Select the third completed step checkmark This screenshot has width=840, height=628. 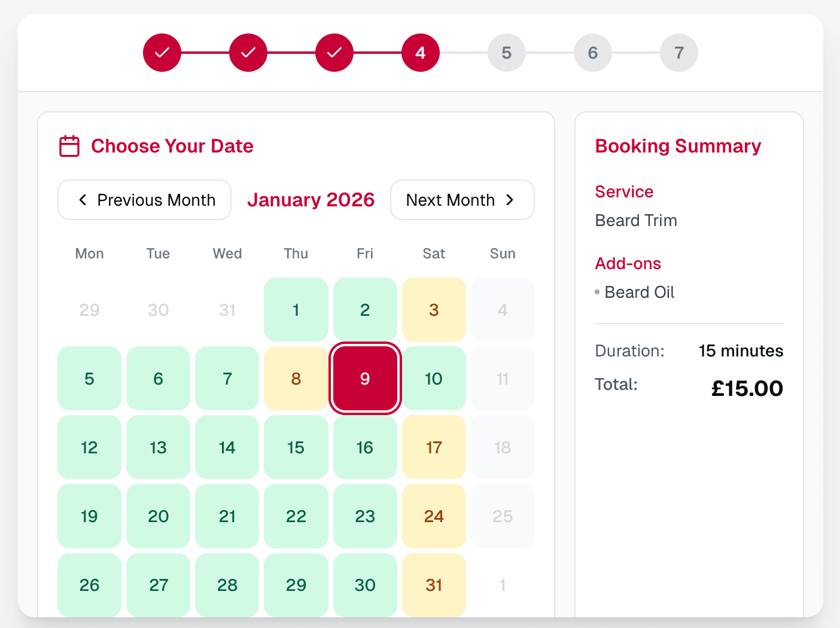[334, 53]
